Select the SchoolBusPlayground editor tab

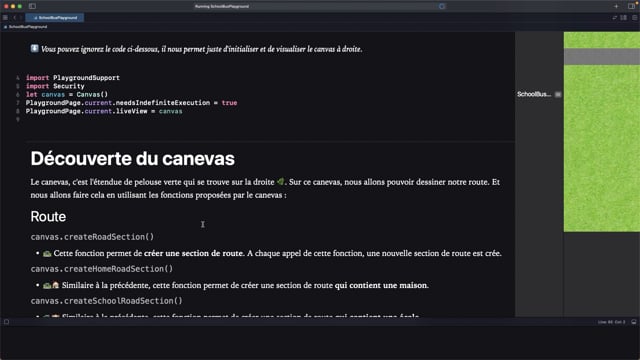click(55, 18)
